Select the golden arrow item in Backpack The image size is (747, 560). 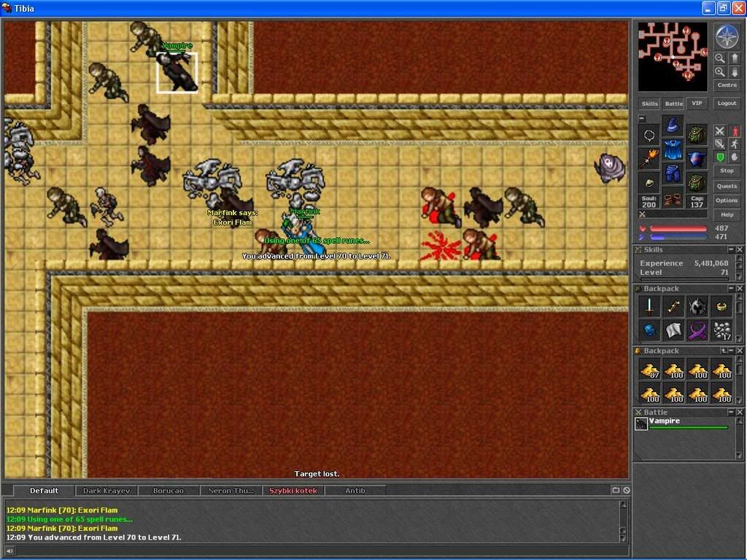(x=673, y=307)
